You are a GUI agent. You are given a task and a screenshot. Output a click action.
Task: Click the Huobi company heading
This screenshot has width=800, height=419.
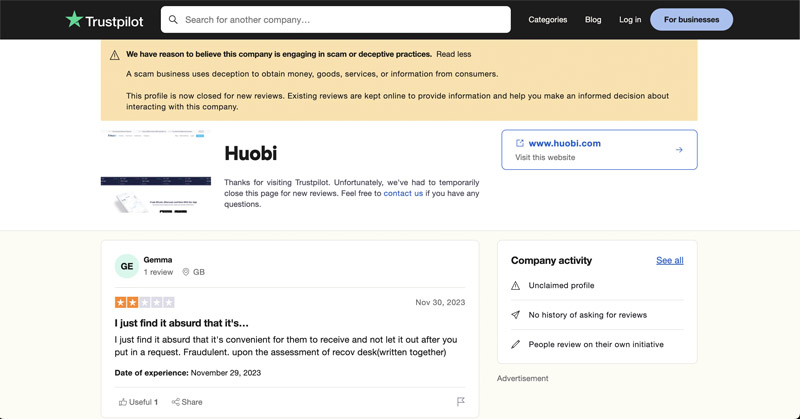tap(251, 153)
